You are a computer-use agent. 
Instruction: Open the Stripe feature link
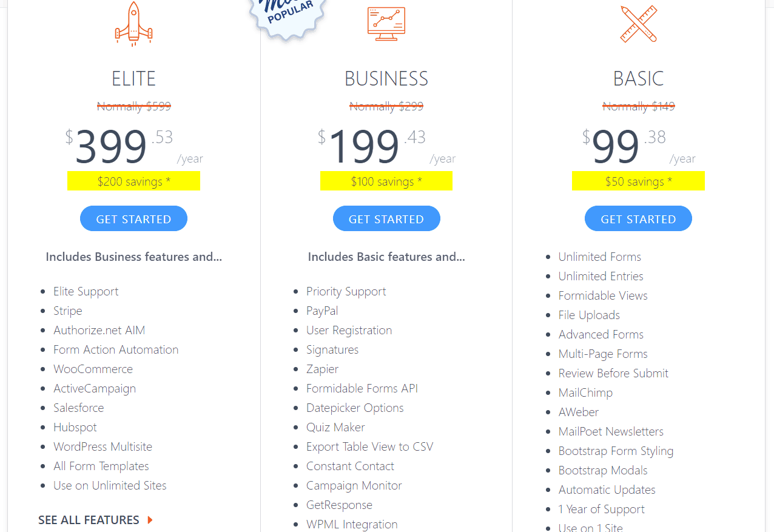pyautogui.click(x=67, y=311)
